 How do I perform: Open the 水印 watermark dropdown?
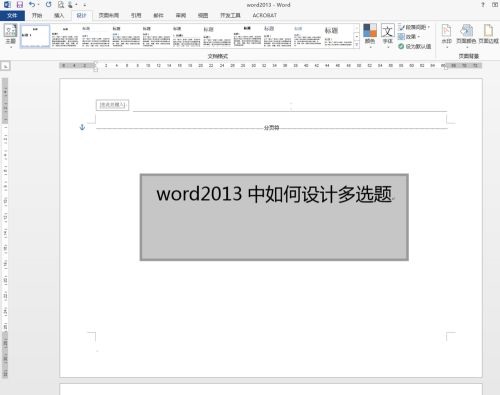446,36
